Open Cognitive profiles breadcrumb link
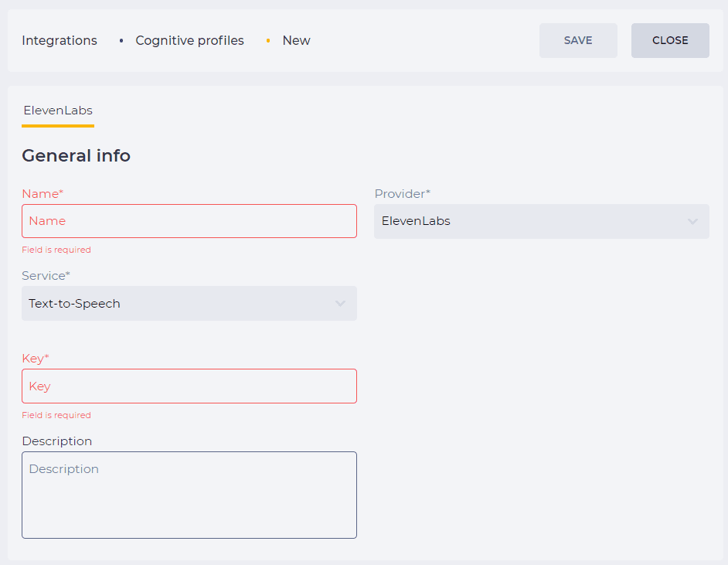 pyautogui.click(x=189, y=40)
